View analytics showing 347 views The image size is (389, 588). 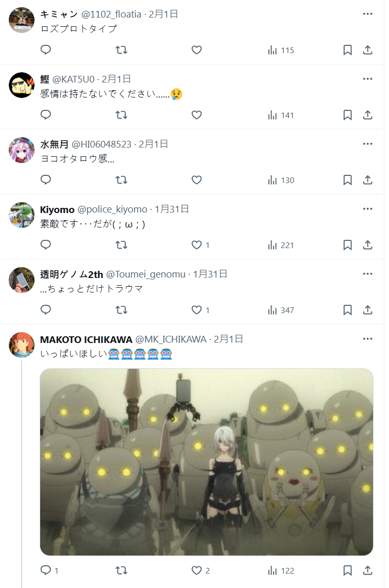click(281, 310)
